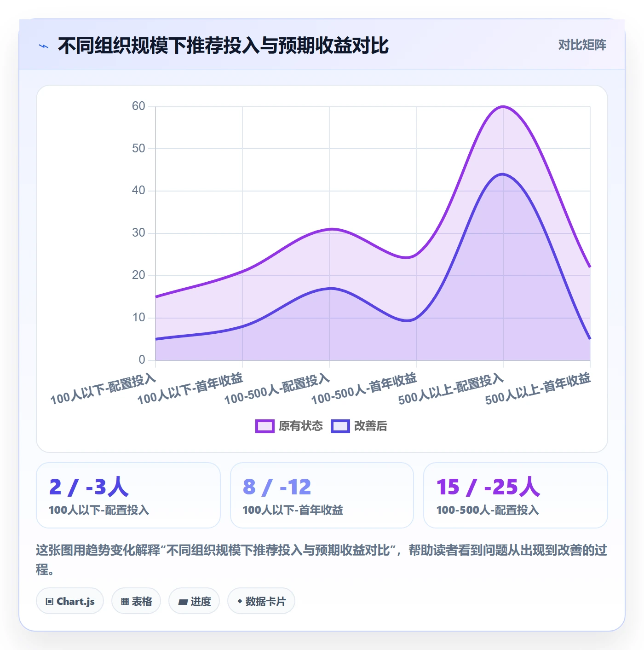
Task: Toggle the 改善后 legend swatch
Action: 340,426
